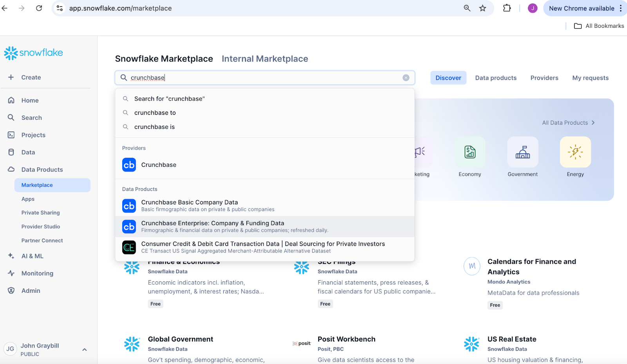627x364 pixels.
Task: Click the CE Consumer Credit logo
Action: (x=129, y=247)
